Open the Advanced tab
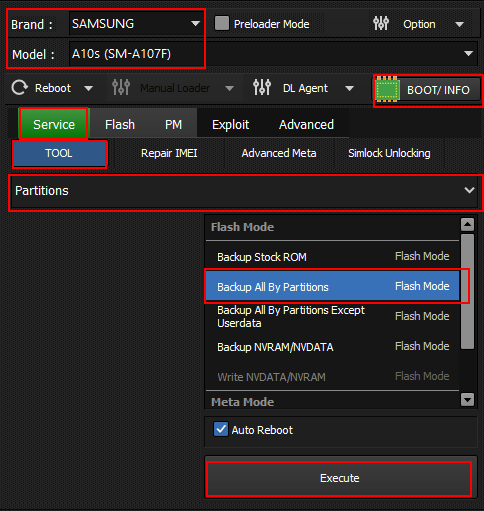 (x=306, y=124)
